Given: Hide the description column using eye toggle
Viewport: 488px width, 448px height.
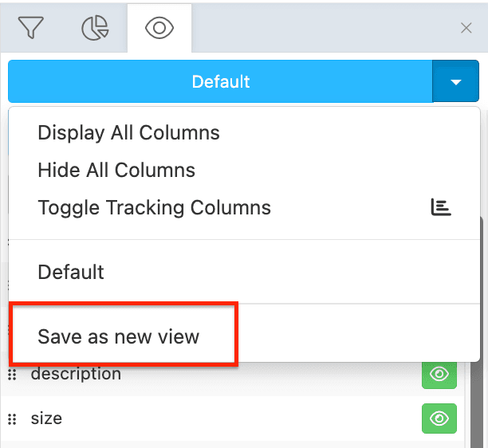Looking at the screenshot, I should tap(439, 375).
